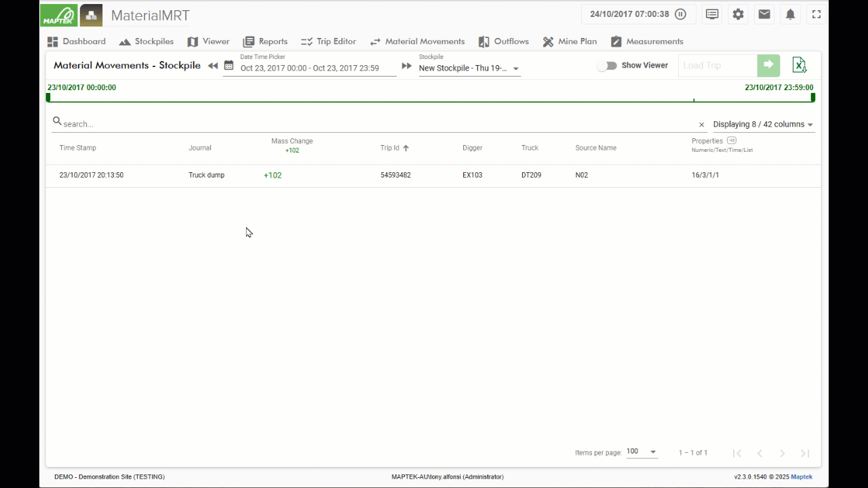Toggle the Properties column expand icon
868x488 pixels.
pyautogui.click(x=732, y=140)
